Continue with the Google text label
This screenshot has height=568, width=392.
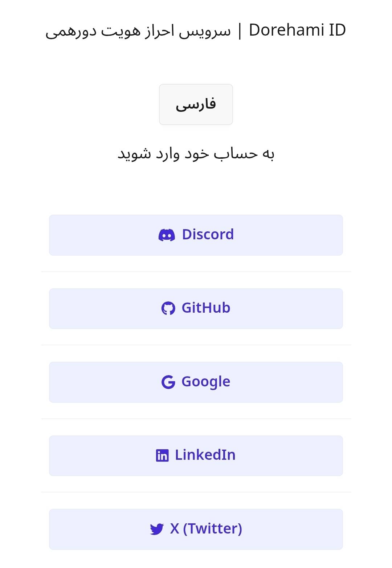tap(206, 382)
